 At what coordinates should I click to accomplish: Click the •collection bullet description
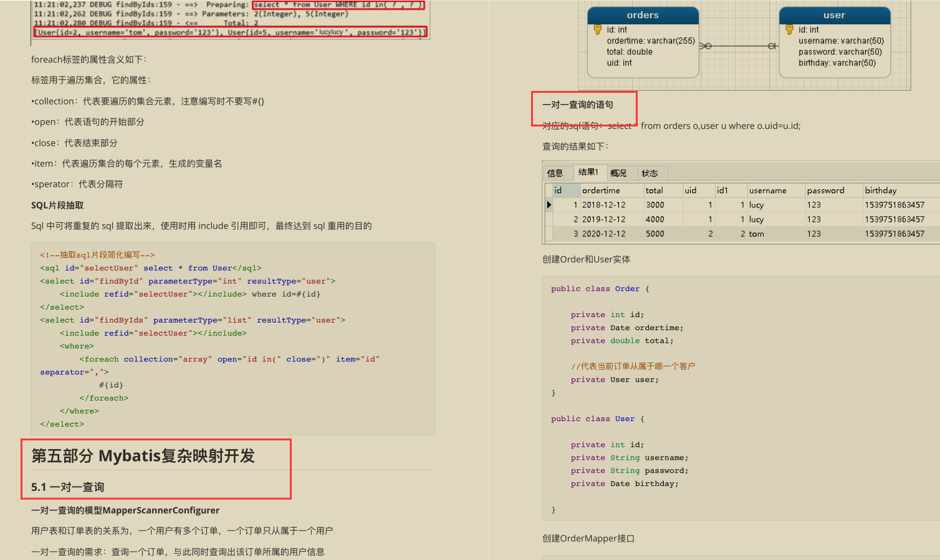(148, 101)
